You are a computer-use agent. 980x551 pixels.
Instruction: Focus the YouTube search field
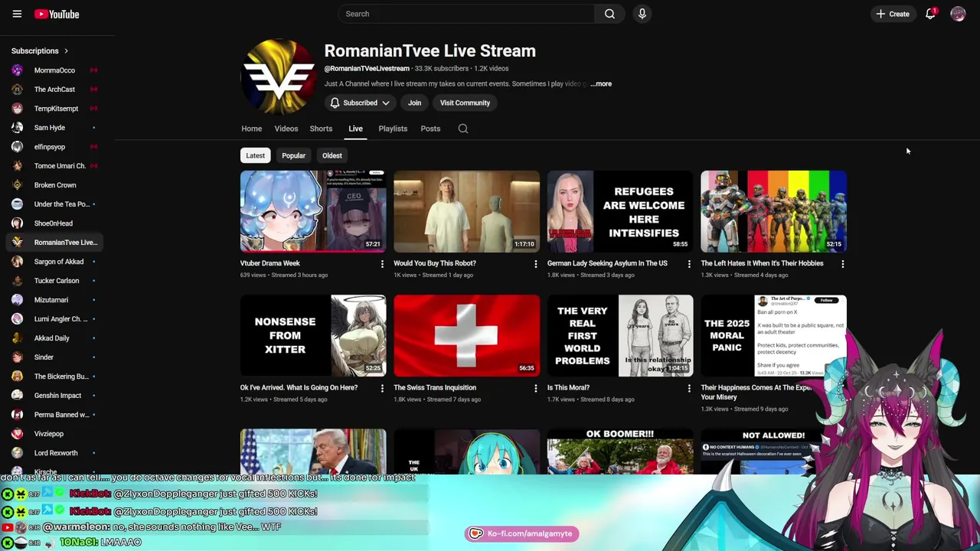(x=466, y=14)
